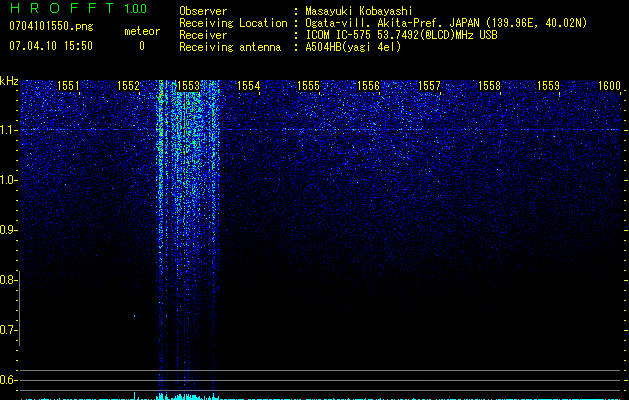The image size is (629, 400).
Task: Click the Receiver field label
Action: pos(203,35)
